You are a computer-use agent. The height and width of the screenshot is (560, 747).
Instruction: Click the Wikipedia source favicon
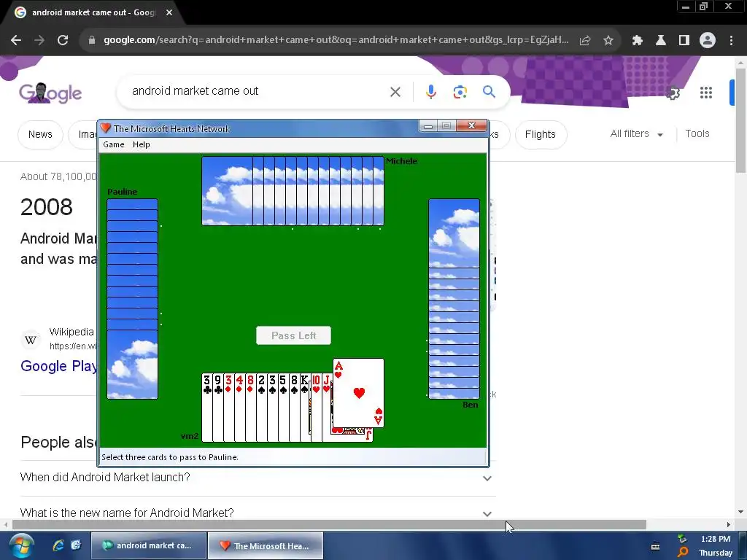tap(31, 340)
